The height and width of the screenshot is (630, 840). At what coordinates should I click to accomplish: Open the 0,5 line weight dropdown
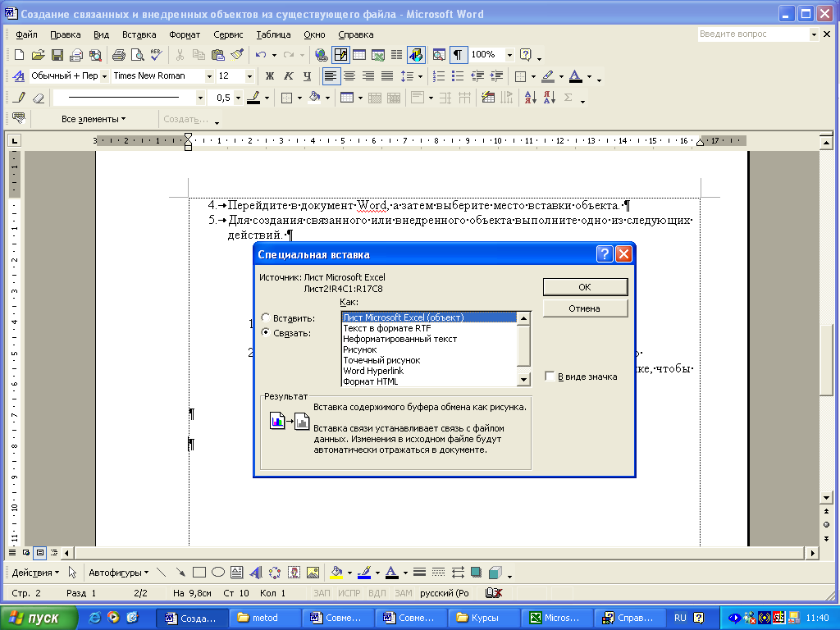point(238,98)
